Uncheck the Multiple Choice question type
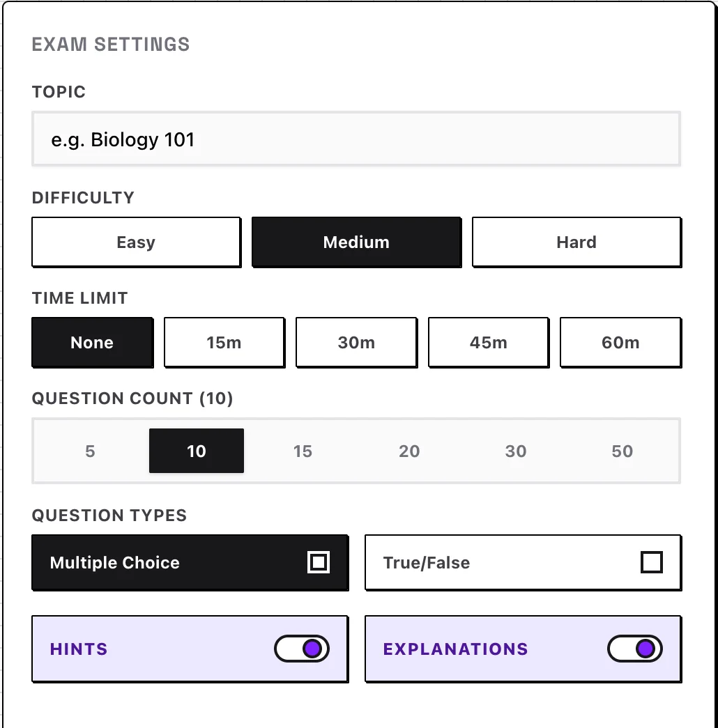The image size is (718, 728). coord(190,562)
